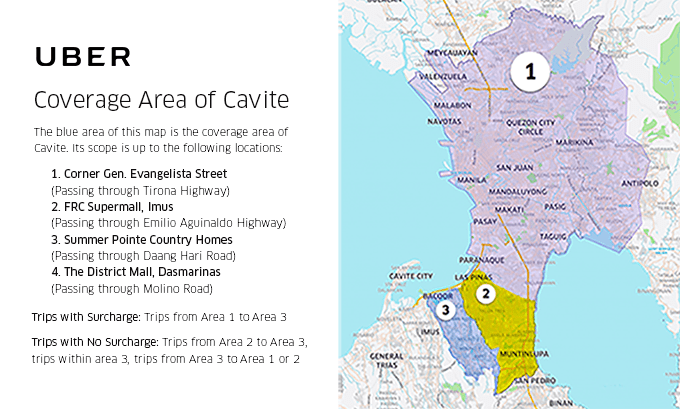Image resolution: width=680 pixels, height=409 pixels.
Task: Click the IMUS map label
Action: [431, 332]
